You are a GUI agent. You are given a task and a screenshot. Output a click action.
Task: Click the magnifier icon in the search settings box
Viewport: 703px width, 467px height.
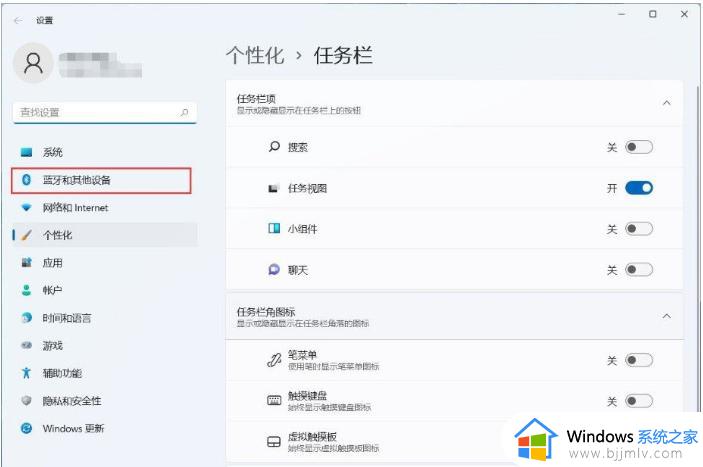tap(184, 112)
